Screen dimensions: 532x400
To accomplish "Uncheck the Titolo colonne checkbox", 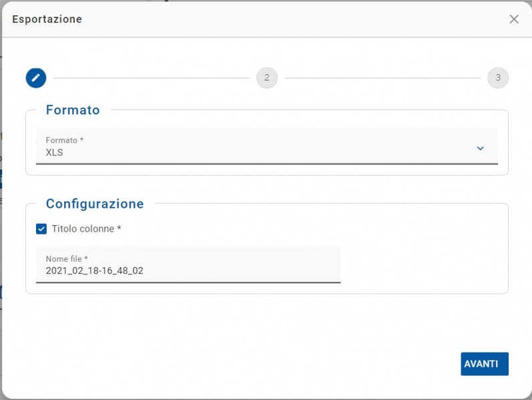I will click(41, 229).
